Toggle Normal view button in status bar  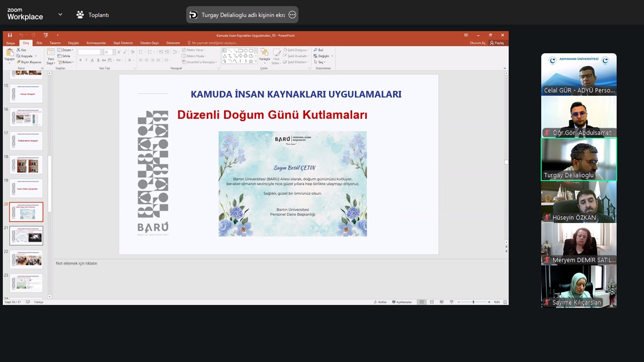tap(422, 302)
